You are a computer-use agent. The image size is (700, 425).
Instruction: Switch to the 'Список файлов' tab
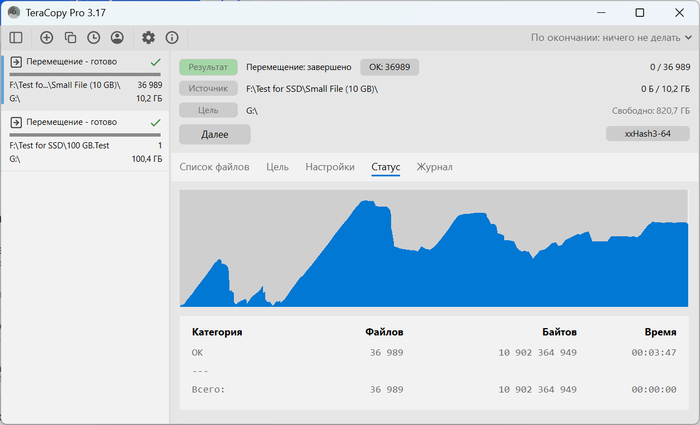point(214,167)
